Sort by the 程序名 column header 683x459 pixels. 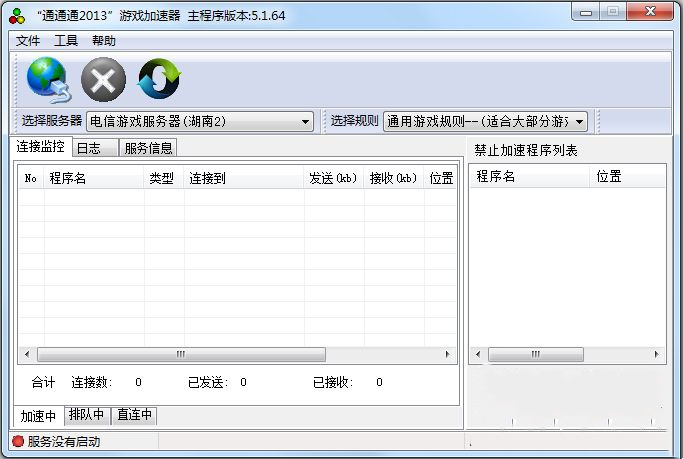94,178
